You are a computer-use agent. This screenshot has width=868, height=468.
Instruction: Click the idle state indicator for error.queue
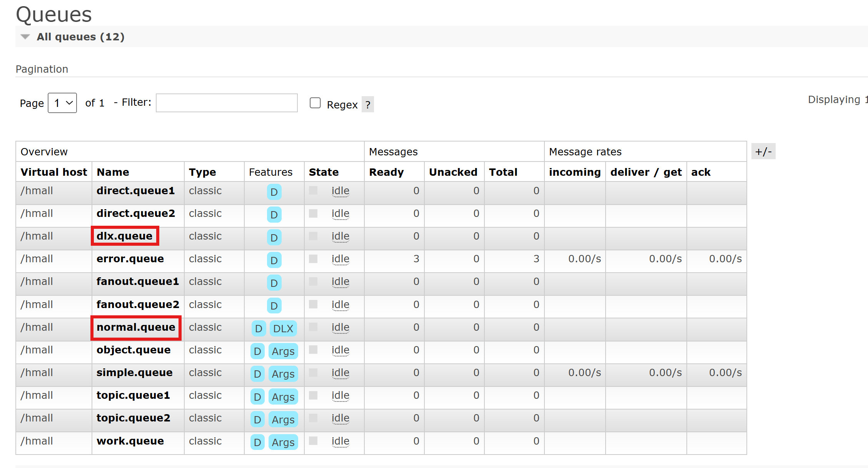(x=340, y=259)
